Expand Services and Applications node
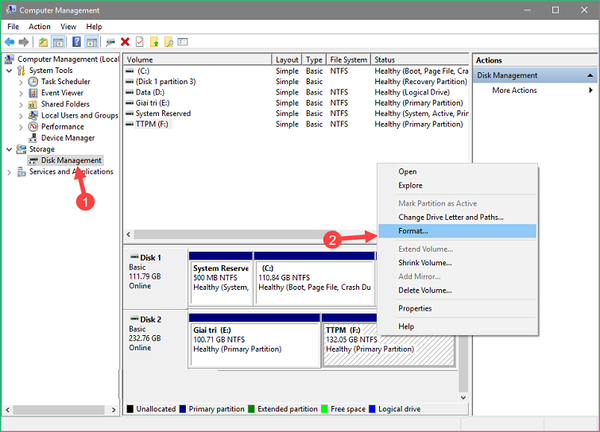The image size is (600, 432). coord(11,172)
